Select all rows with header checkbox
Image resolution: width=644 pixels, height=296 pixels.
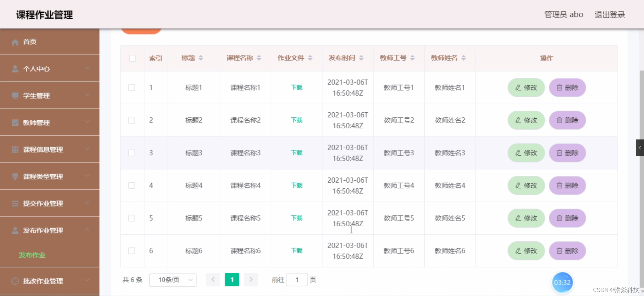(x=132, y=58)
